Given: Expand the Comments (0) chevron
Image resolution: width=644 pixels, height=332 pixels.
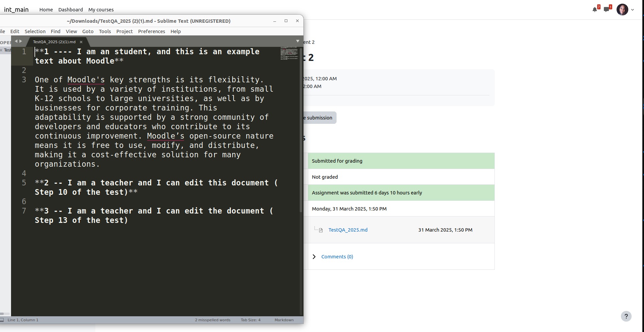Looking at the screenshot, I should click(314, 257).
